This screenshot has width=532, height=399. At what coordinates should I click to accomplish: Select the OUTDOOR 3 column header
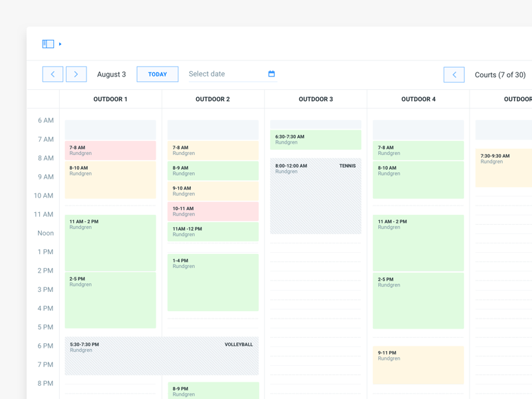pos(316,99)
